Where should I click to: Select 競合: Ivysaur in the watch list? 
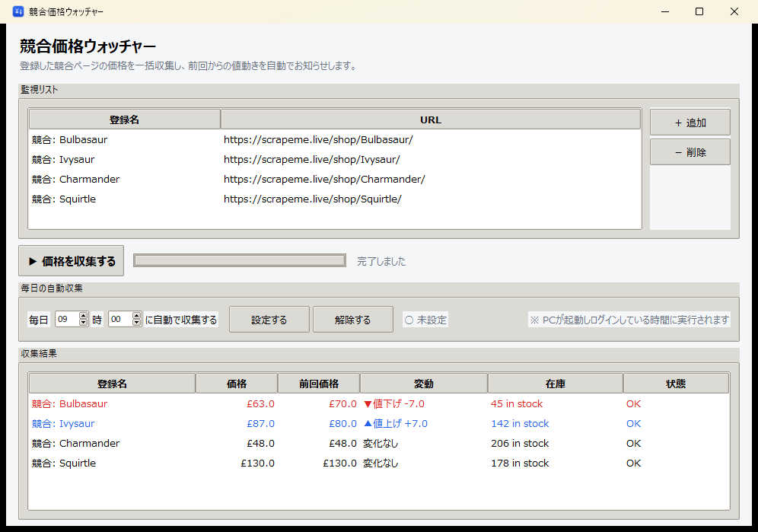pos(63,160)
